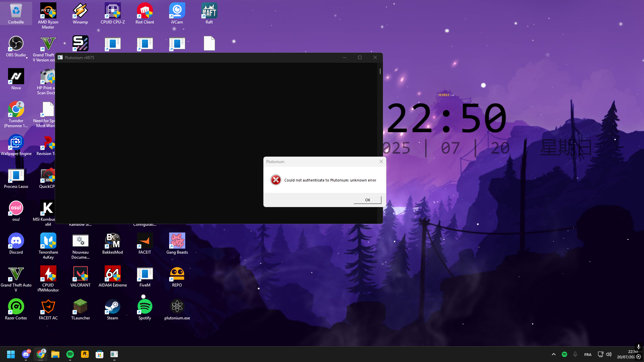
Task: Select the TLauncher desktop icon
Action: [x=80, y=310]
